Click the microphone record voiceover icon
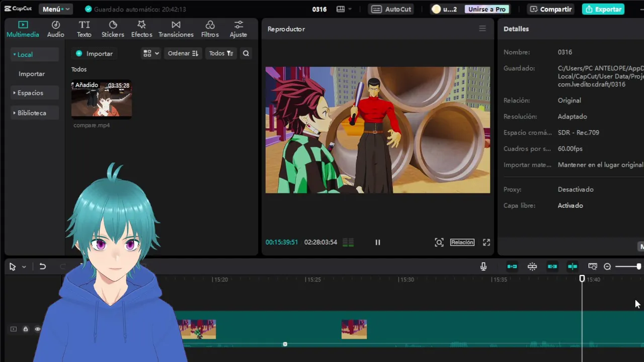Viewport: 644px width, 362px height. point(484,266)
